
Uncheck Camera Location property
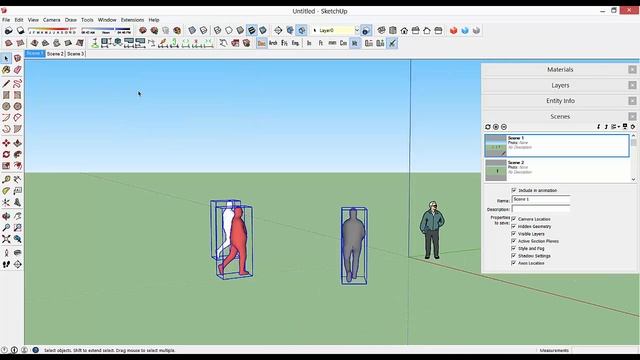click(x=514, y=219)
